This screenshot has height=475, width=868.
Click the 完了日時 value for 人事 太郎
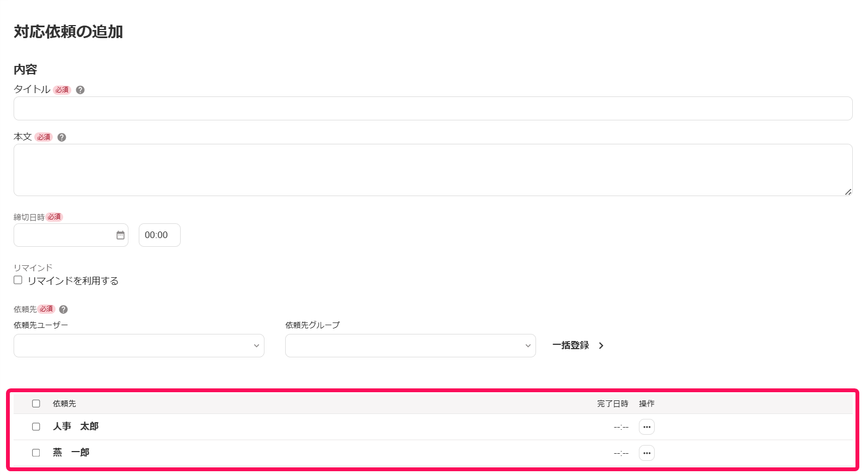point(621,427)
